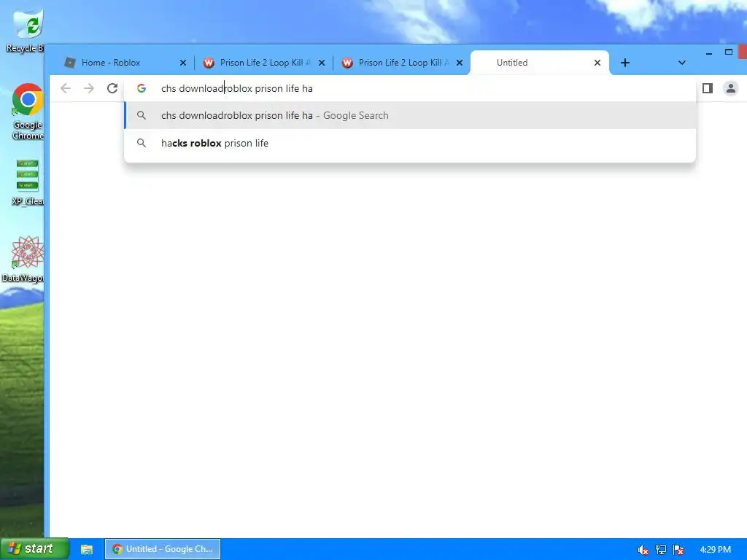
Task: Click the Roblox favicon on the Home tab
Action: point(70,63)
